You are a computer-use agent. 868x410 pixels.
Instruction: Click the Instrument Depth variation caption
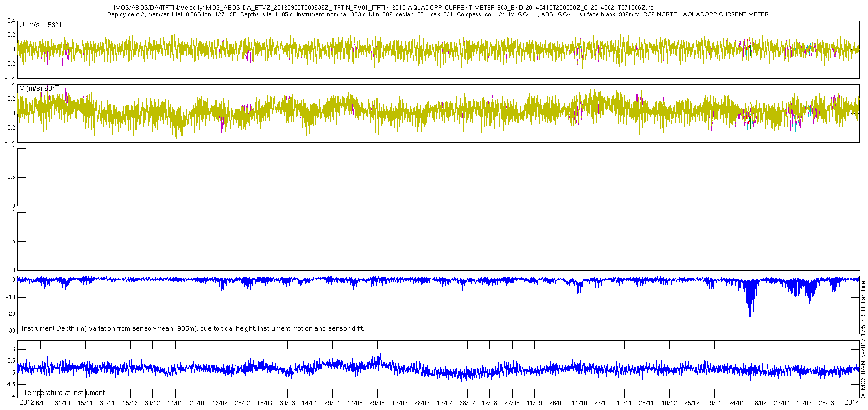click(x=193, y=328)
